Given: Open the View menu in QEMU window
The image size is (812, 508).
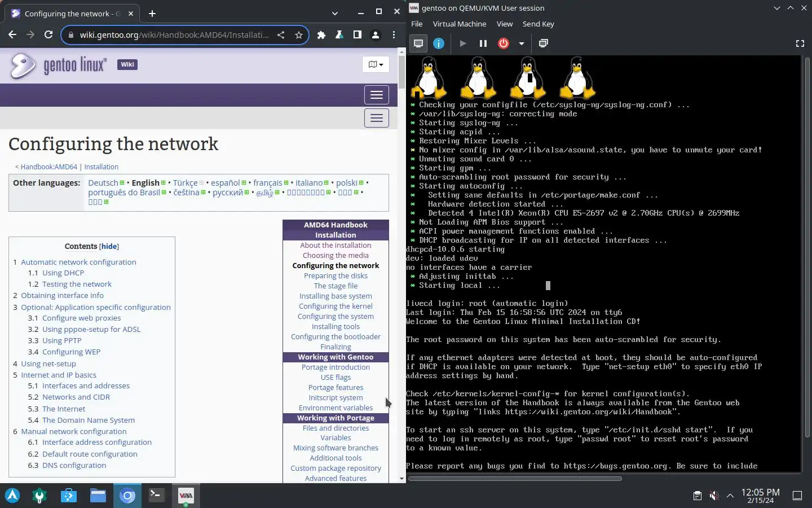Looking at the screenshot, I should coord(504,24).
